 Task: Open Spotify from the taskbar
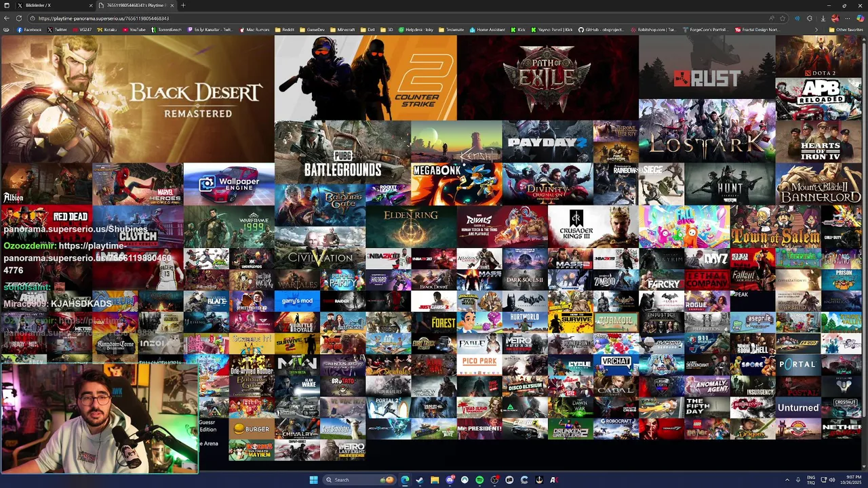point(479,480)
